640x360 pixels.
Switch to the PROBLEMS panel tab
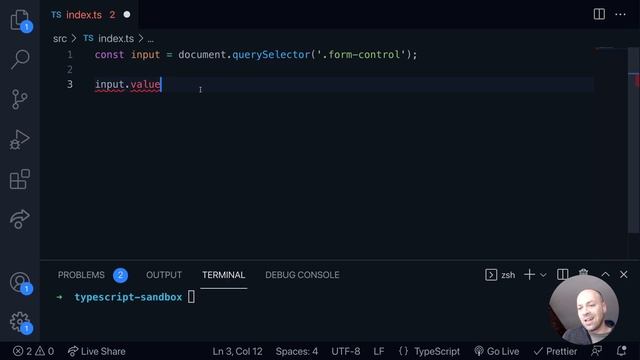pyautogui.click(x=81, y=275)
